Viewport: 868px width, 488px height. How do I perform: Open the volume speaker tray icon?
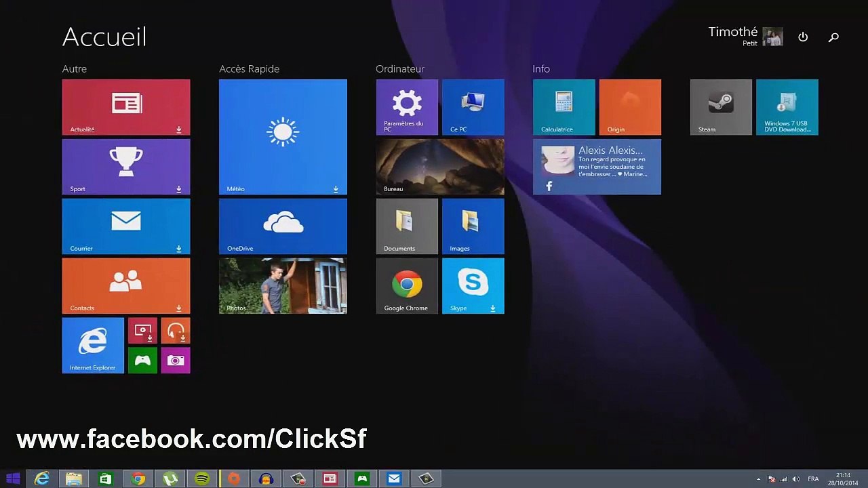[x=795, y=479]
